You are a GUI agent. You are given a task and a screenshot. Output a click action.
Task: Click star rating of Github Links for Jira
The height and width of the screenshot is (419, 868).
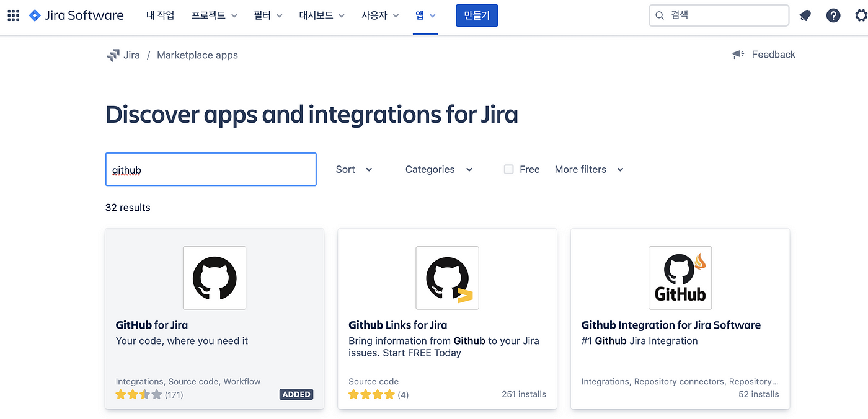click(371, 394)
